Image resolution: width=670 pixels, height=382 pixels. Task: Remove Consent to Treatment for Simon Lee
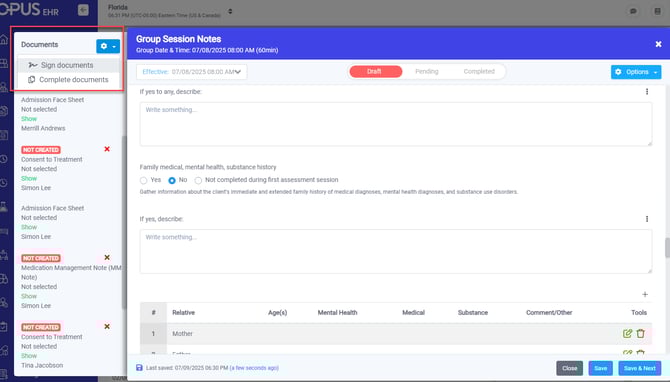pos(107,149)
